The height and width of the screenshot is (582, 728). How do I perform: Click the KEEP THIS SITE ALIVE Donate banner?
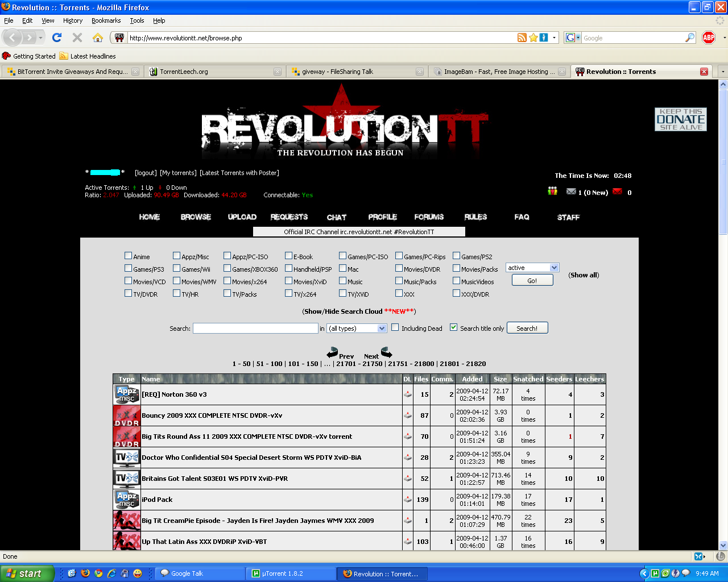681,119
